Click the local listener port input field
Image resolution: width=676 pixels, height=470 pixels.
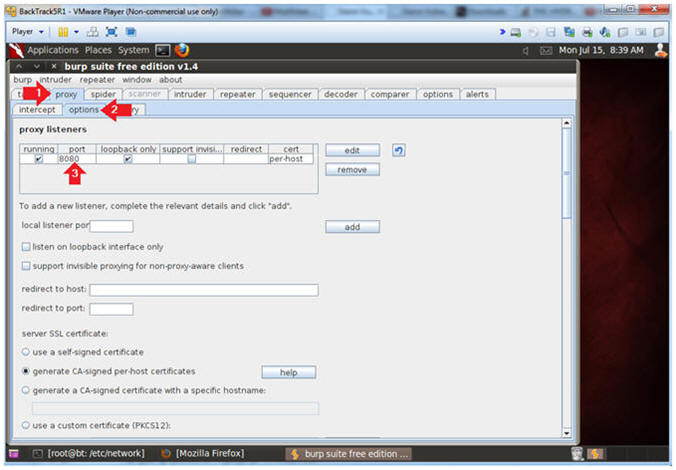pos(111,226)
